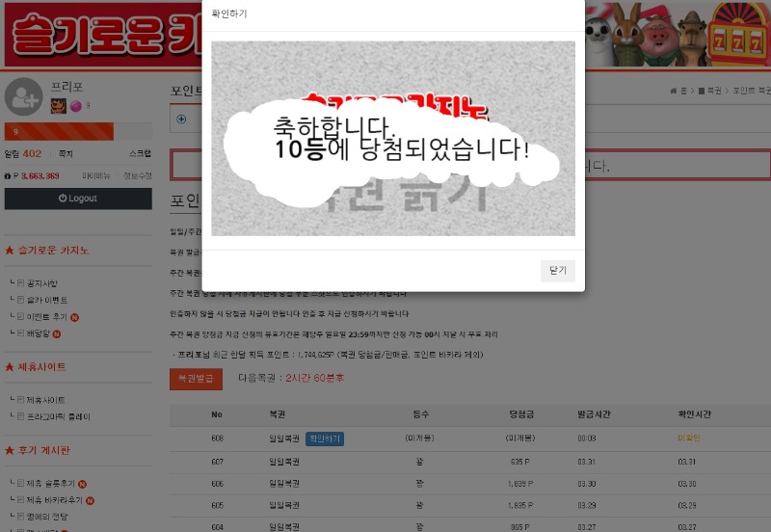The image size is (771, 532).
Task: Click the home icon in the breadcrumb
Action: tap(674, 91)
